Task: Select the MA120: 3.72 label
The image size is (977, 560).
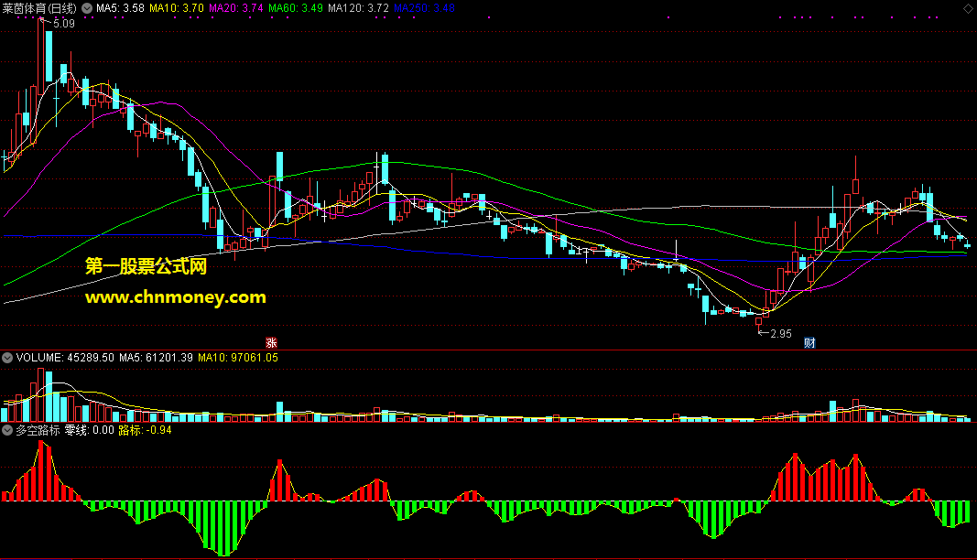Action: [358, 8]
